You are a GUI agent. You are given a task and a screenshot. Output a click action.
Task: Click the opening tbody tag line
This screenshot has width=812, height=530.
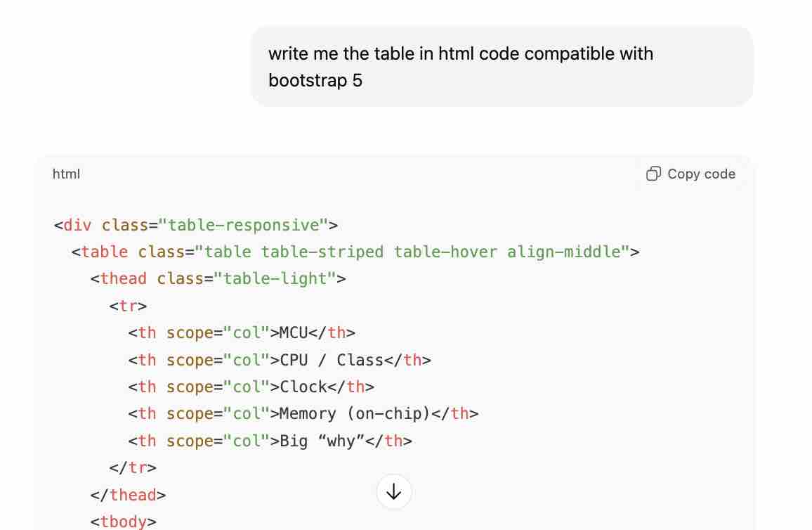[124, 522]
